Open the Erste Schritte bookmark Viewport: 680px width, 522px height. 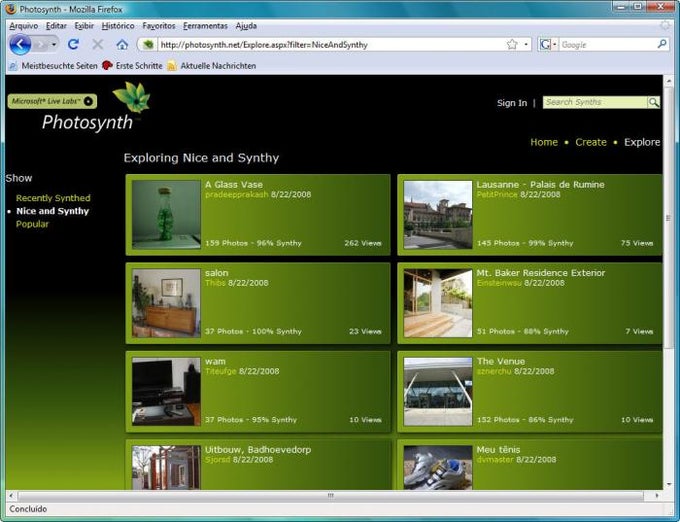tap(133, 66)
